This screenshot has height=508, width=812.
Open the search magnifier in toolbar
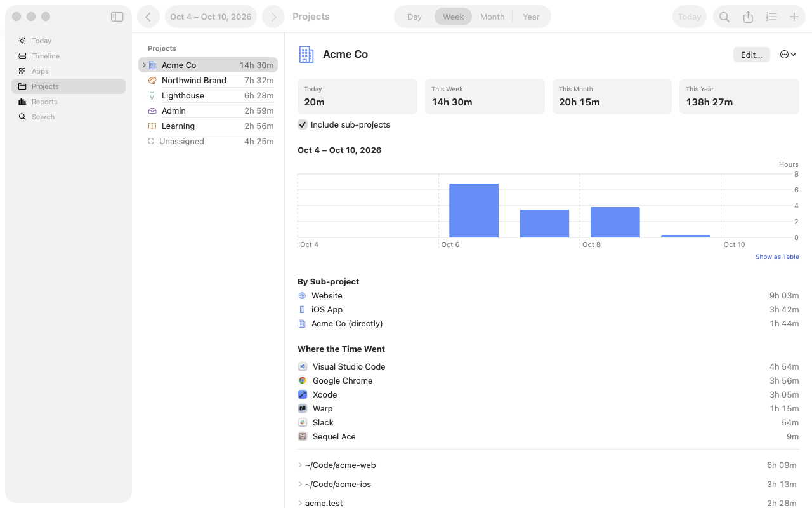pos(724,17)
